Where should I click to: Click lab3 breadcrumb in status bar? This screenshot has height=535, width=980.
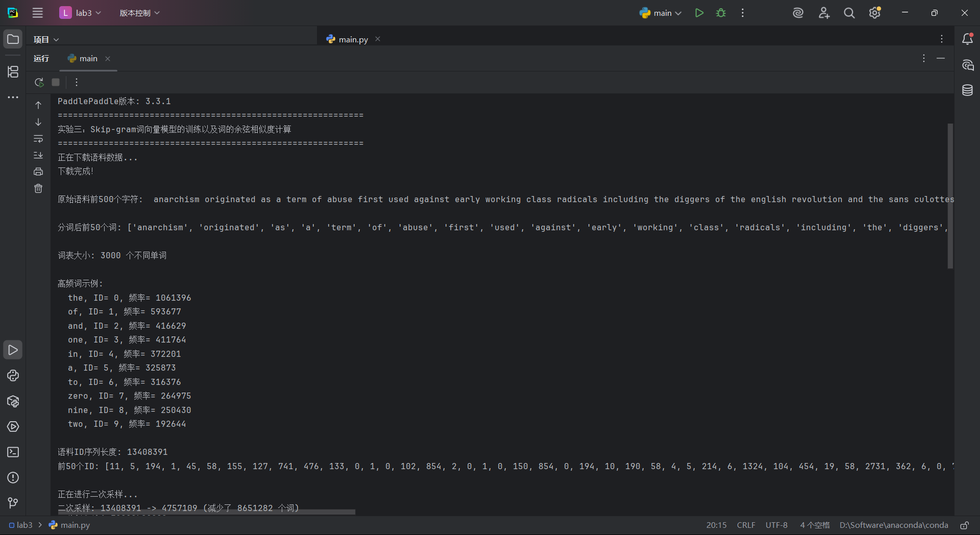point(20,525)
